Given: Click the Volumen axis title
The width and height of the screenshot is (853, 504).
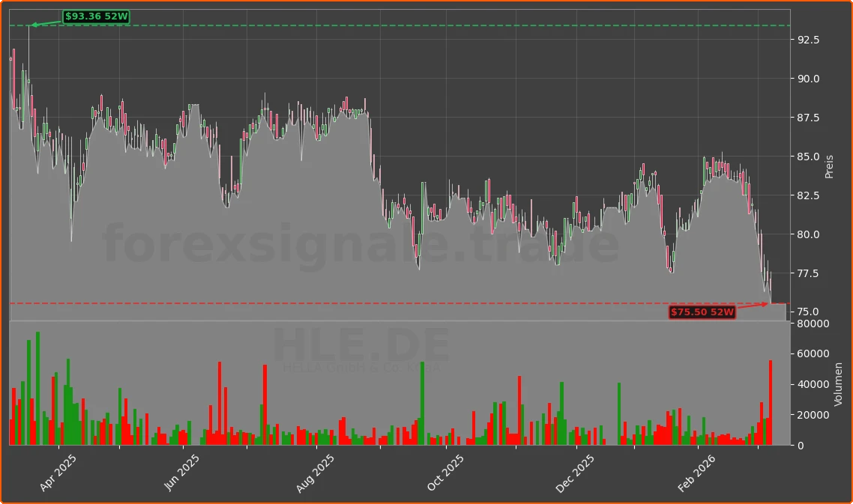Looking at the screenshot, I should (838, 383).
